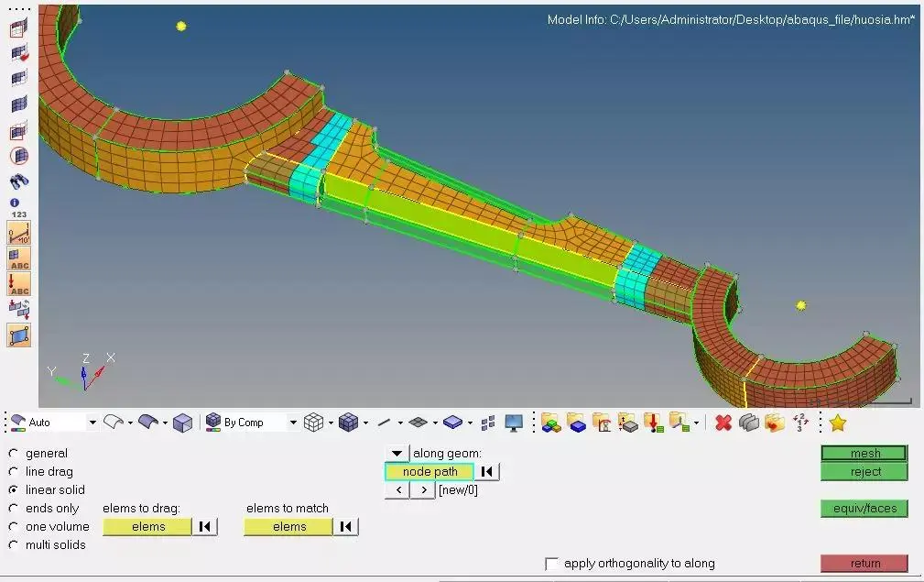Reset the 'elems to drag' selection
The image size is (924, 582).
205,527
